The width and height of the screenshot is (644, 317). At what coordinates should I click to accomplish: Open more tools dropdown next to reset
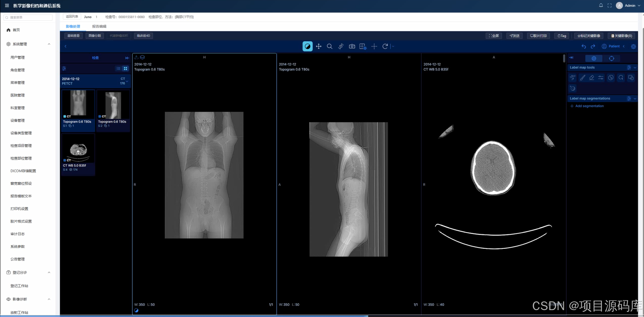pyautogui.click(x=393, y=46)
